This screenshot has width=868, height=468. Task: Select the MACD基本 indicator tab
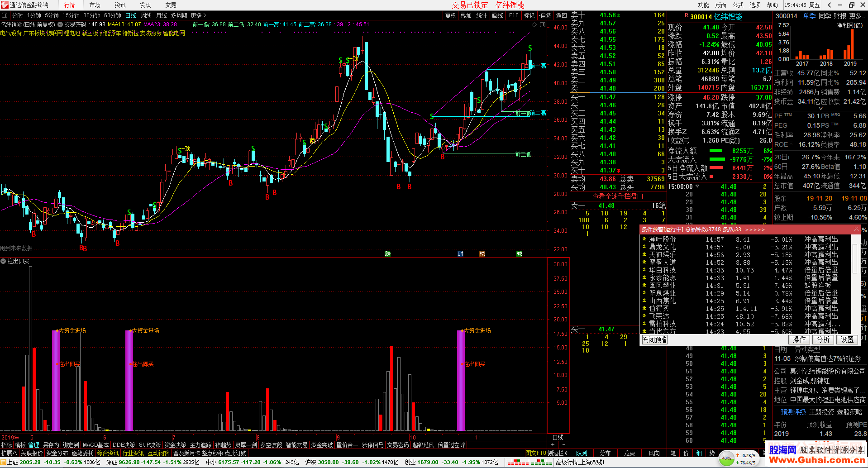pyautogui.click(x=95, y=445)
